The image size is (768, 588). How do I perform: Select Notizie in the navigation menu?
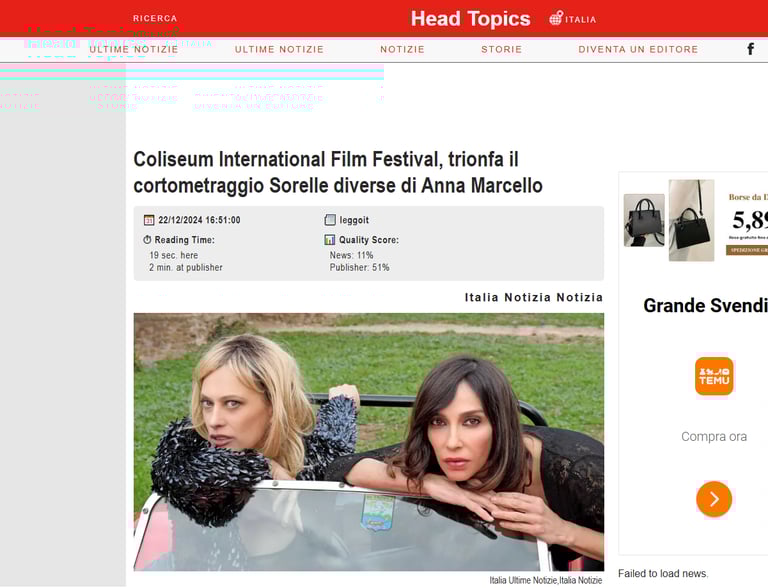[x=402, y=49]
